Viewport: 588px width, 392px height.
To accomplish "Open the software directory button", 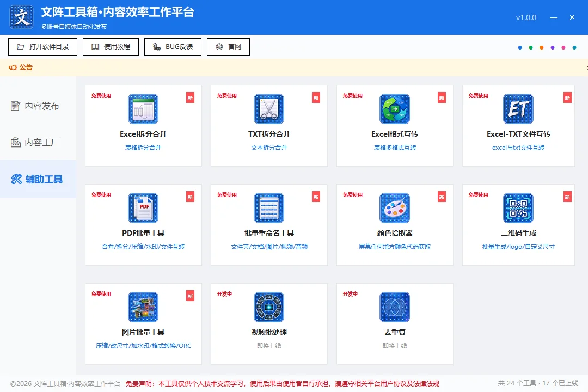I will [x=43, y=47].
